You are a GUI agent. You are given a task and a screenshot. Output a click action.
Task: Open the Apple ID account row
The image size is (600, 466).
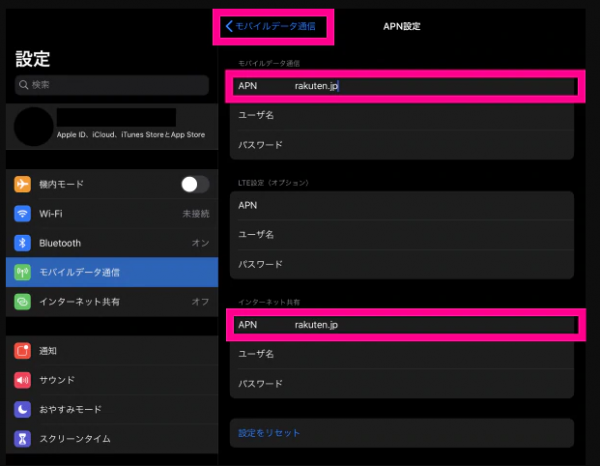(x=112, y=127)
